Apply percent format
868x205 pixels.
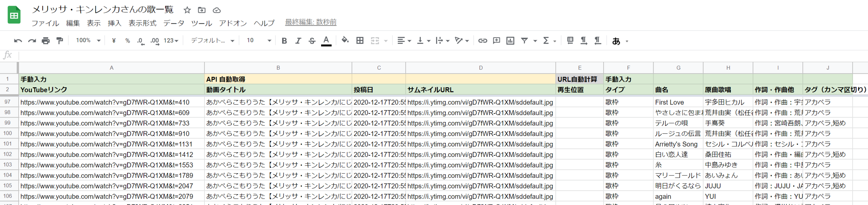(x=127, y=41)
